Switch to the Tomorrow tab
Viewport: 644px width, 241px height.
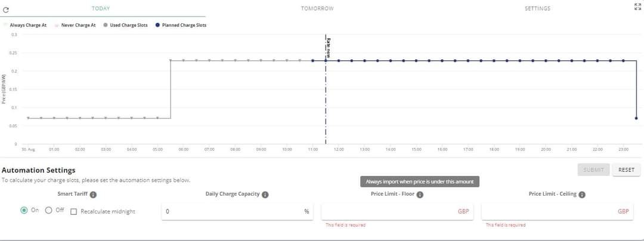click(x=317, y=8)
